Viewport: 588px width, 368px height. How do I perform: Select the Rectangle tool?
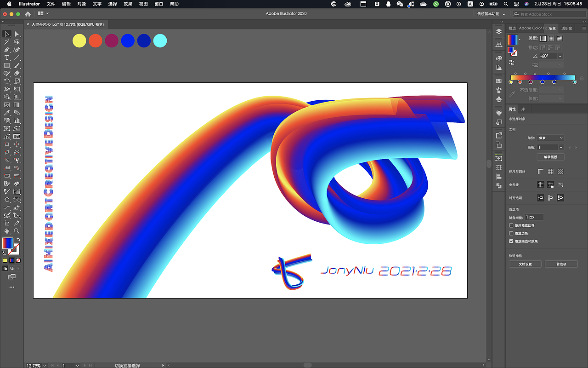point(7,65)
